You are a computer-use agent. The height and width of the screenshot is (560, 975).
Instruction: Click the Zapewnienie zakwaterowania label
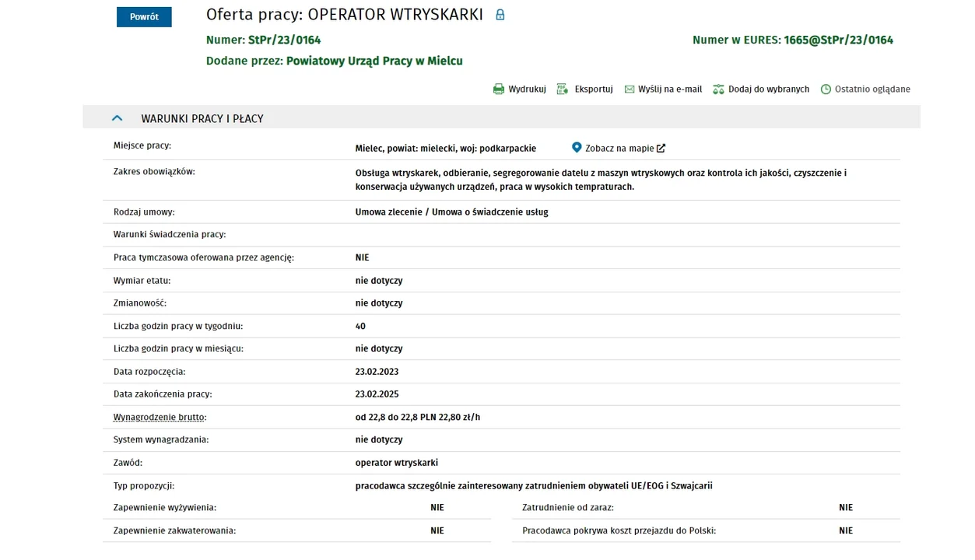point(174,530)
